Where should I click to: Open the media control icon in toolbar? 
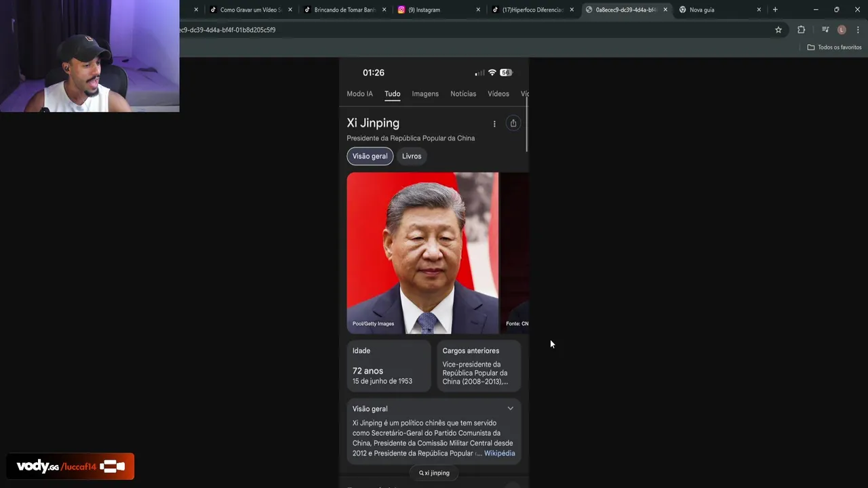coord(825,30)
